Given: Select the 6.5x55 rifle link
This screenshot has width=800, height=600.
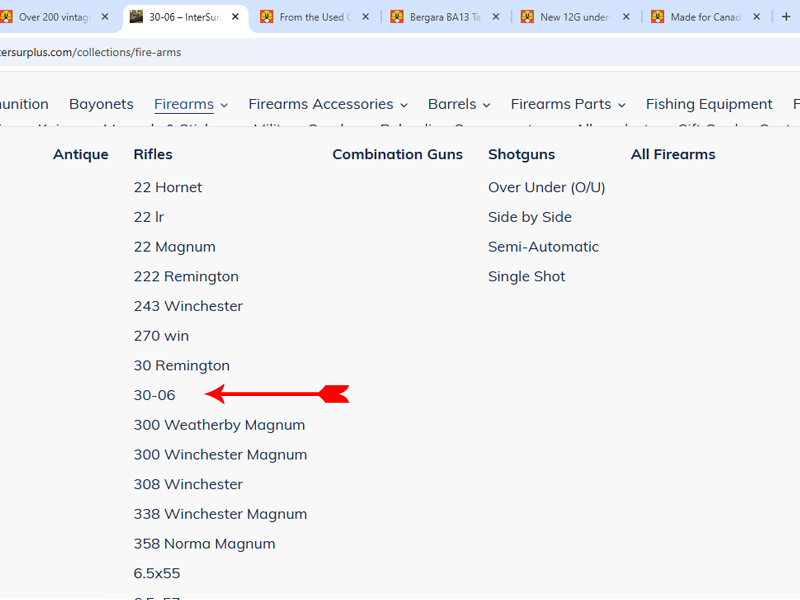Looking at the screenshot, I should point(157,573).
